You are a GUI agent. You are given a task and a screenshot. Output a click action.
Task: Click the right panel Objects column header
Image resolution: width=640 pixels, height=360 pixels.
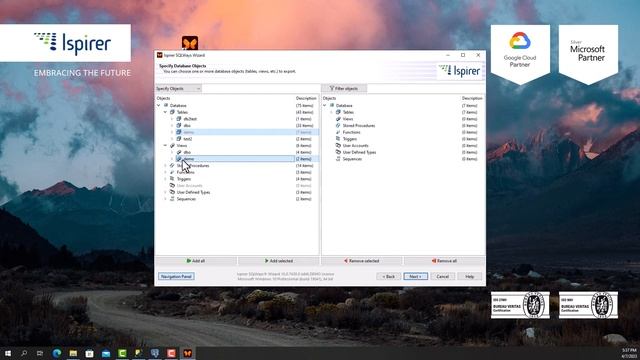(329, 98)
